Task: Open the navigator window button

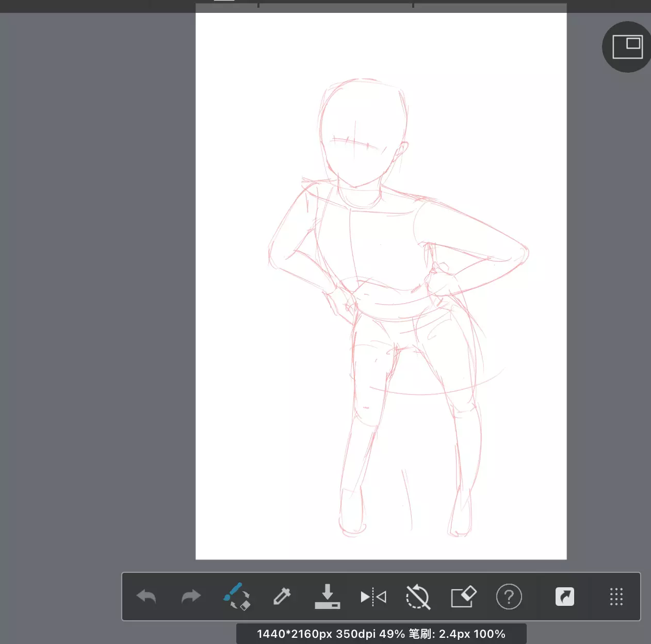Action: point(627,47)
